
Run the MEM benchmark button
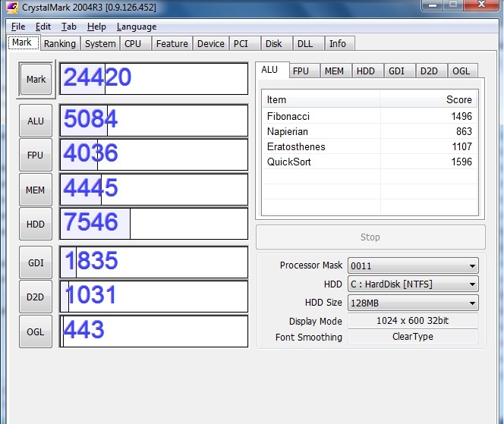36,190
